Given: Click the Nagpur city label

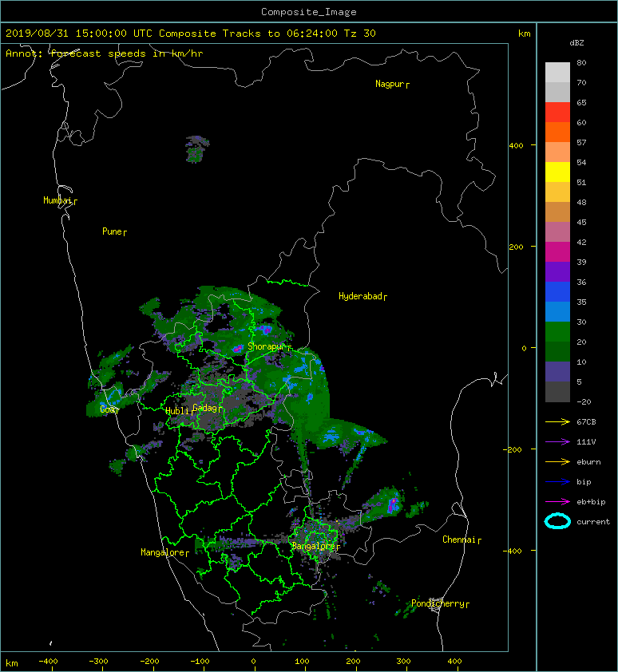Looking at the screenshot, I should tap(390, 84).
